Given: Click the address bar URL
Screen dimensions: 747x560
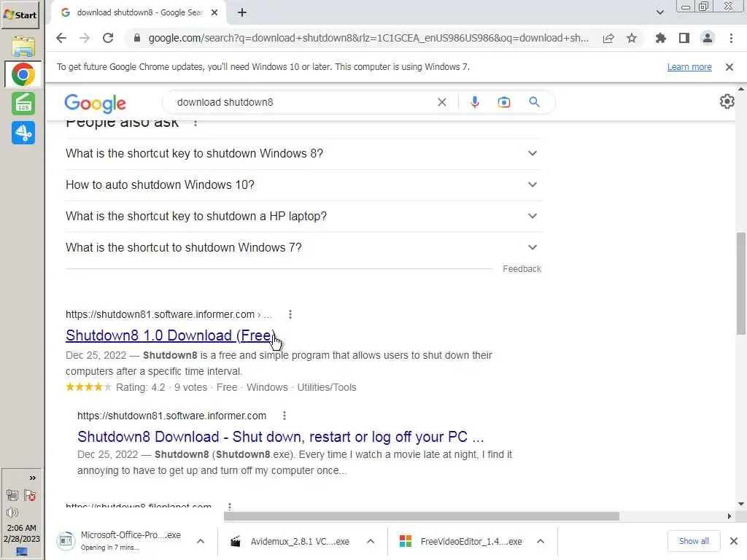Looking at the screenshot, I should point(368,38).
